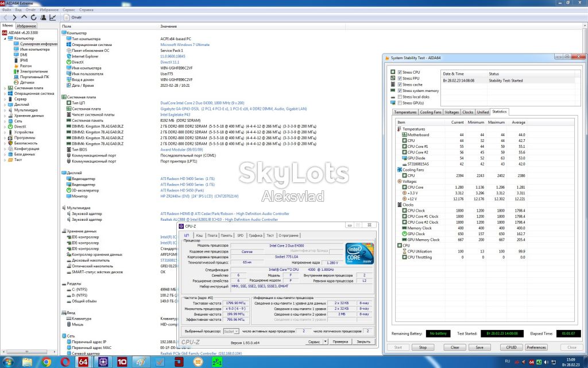Click the Проверка button in CPU-Z

[340, 342]
